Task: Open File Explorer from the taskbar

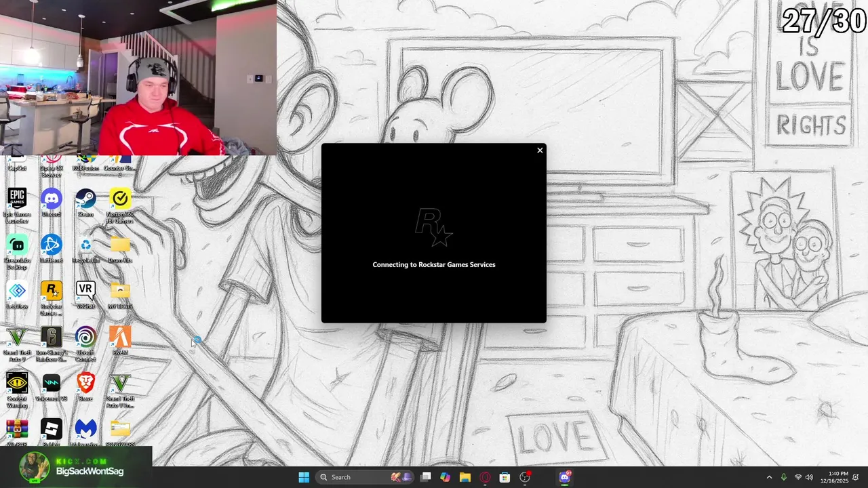Action: point(465,477)
